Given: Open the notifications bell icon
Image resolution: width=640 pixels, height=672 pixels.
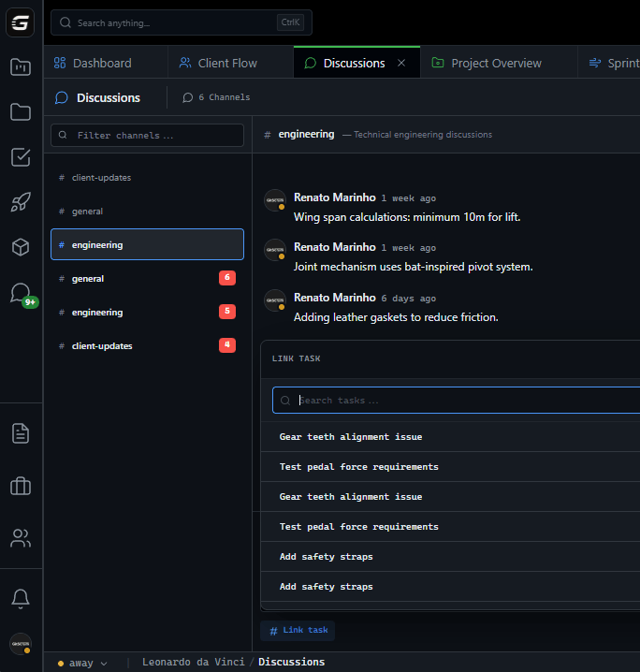Looking at the screenshot, I should [21, 598].
